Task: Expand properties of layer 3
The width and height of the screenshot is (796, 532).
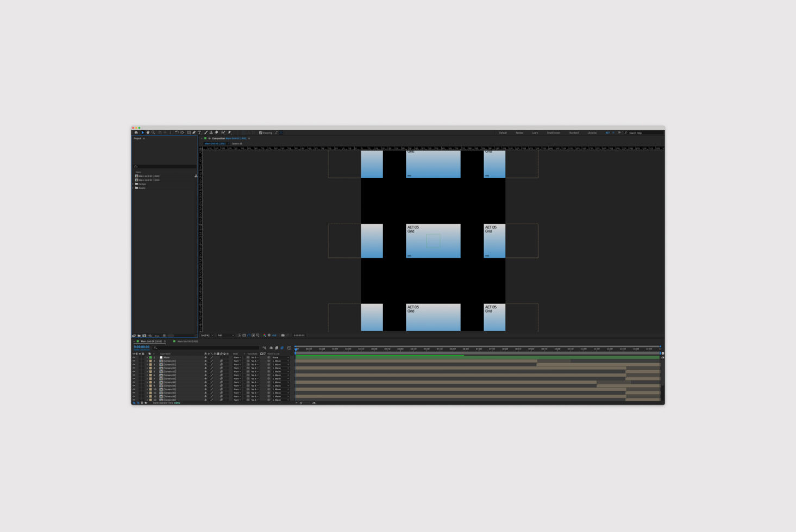Action: point(147,365)
